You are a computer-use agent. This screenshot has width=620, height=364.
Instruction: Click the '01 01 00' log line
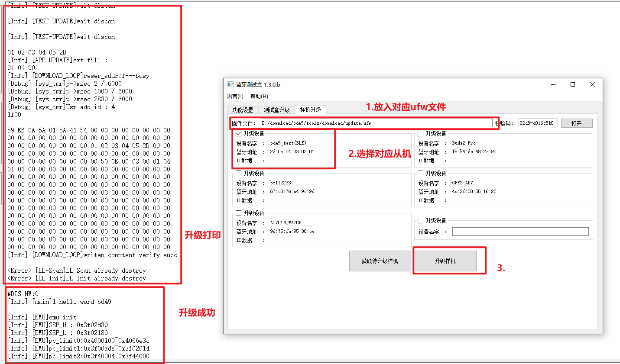(21, 68)
